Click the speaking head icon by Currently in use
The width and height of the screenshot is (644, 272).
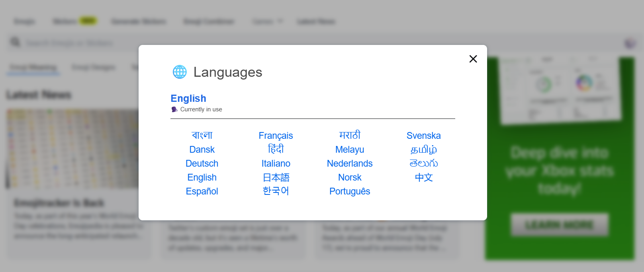pos(174,109)
